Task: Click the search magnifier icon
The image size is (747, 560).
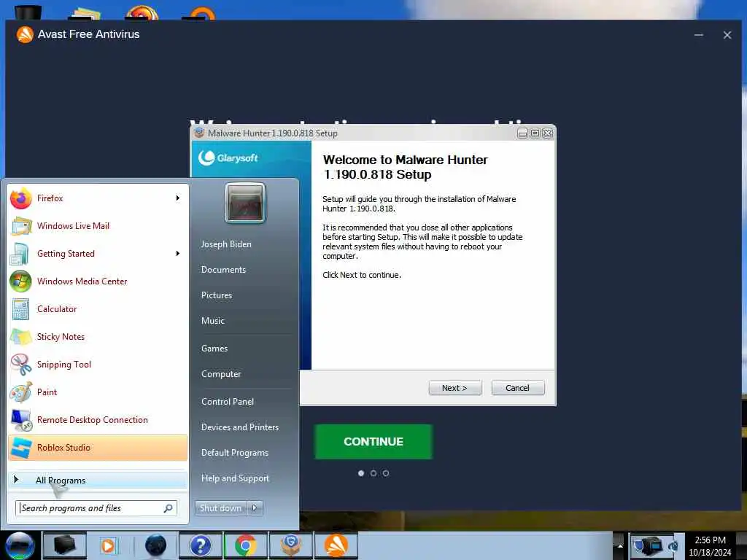Action: [x=168, y=508]
